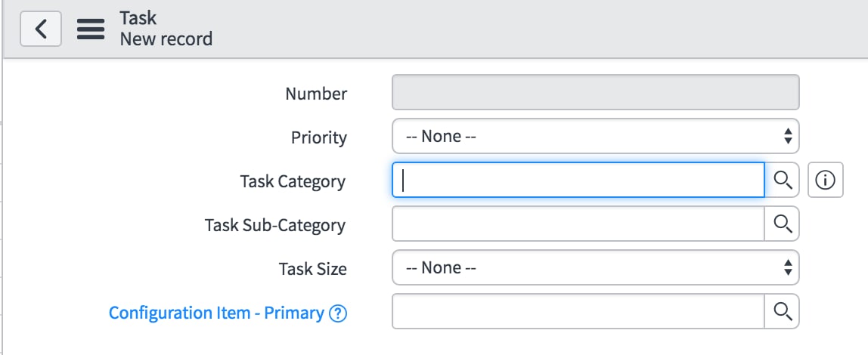The height and width of the screenshot is (355, 868).
Task: Click the Task Size field label
Action: click(x=313, y=270)
